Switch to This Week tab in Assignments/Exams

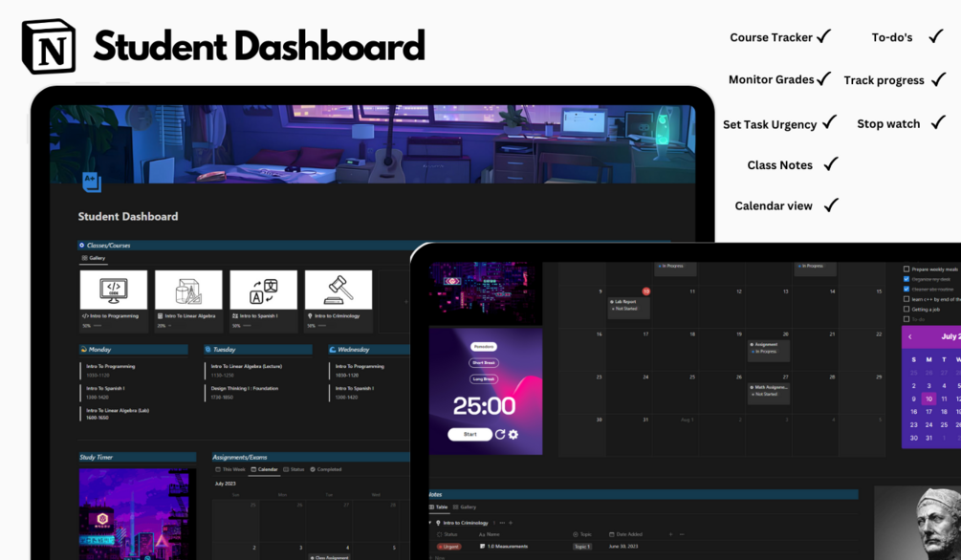(230, 469)
